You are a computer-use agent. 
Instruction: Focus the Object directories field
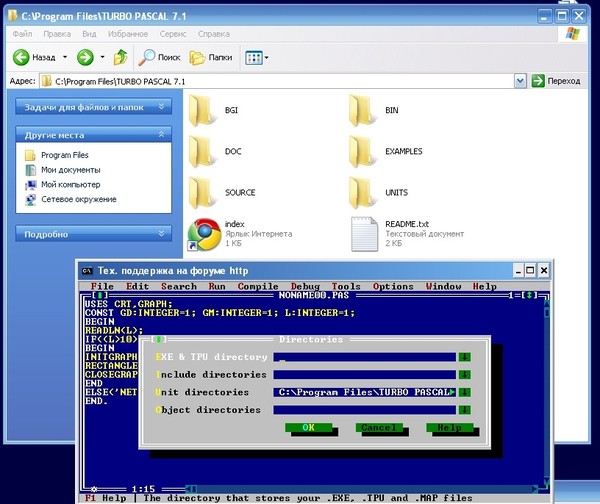[x=365, y=410]
